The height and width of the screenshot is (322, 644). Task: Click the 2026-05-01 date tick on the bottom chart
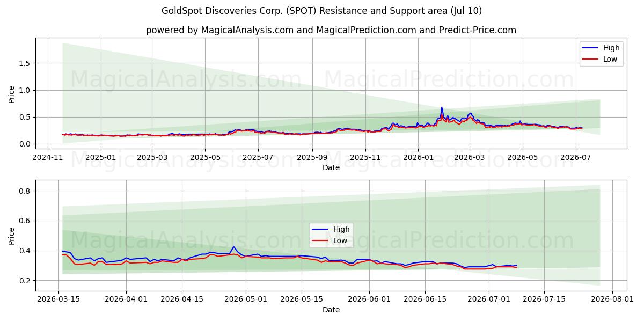(x=246, y=299)
